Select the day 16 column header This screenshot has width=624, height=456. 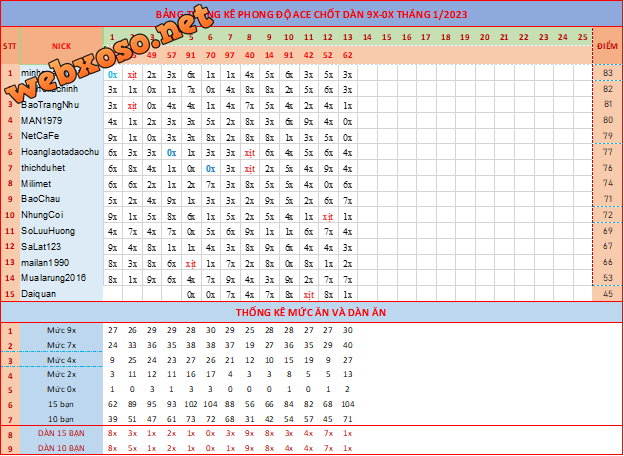tap(406, 37)
